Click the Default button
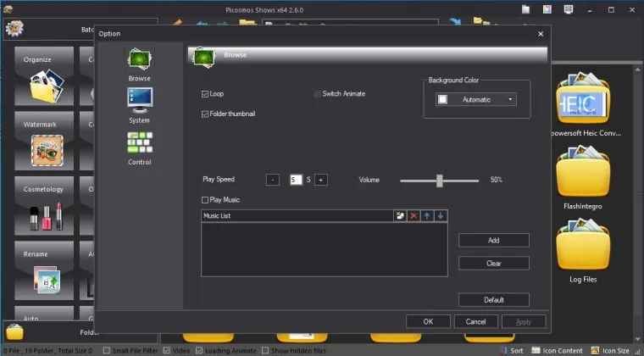The image size is (644, 356). coord(494,300)
